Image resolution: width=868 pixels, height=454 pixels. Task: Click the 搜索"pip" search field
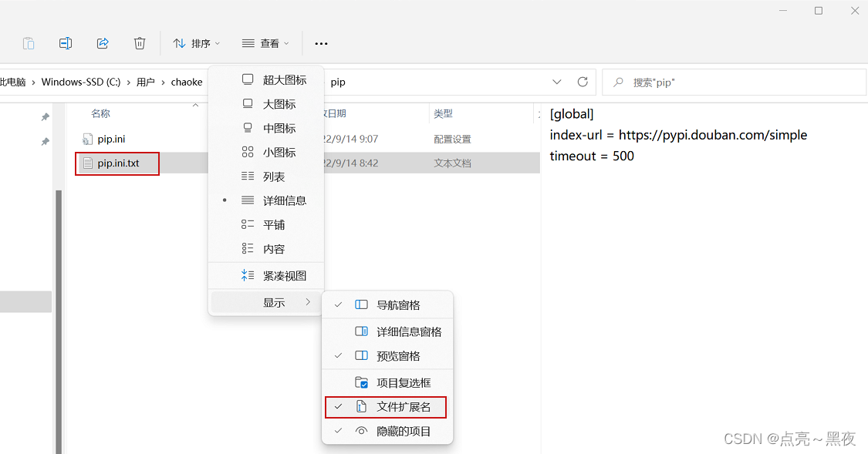pyautogui.click(x=734, y=82)
